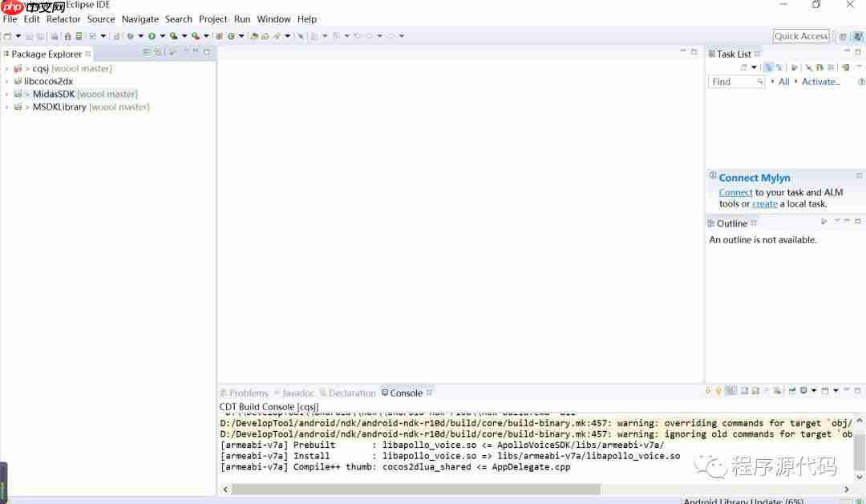This screenshot has width=866, height=504.
Task: Select the active Java perspective icon
Action: (857, 36)
